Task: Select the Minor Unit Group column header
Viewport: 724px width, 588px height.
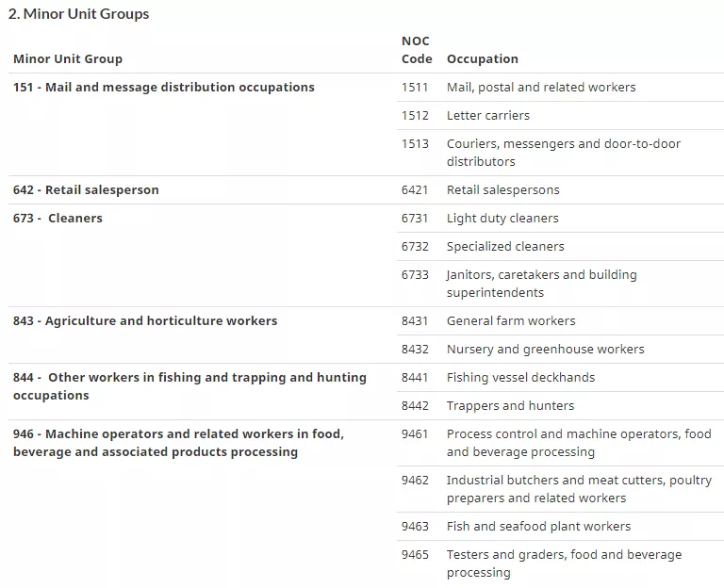Action: click(68, 58)
